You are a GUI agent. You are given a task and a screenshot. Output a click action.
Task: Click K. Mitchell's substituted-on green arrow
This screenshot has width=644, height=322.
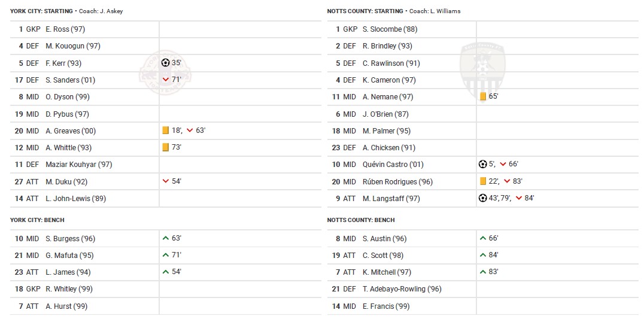pyautogui.click(x=483, y=272)
